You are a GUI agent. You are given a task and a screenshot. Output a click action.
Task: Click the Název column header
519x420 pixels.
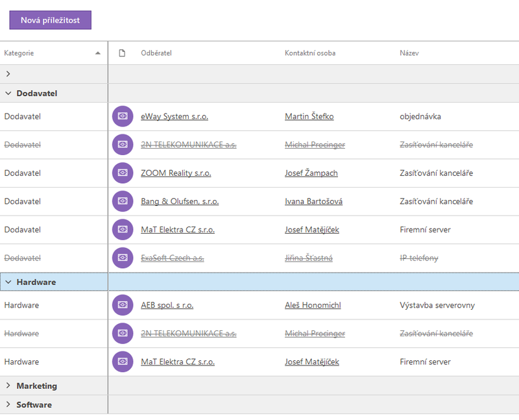coord(409,53)
